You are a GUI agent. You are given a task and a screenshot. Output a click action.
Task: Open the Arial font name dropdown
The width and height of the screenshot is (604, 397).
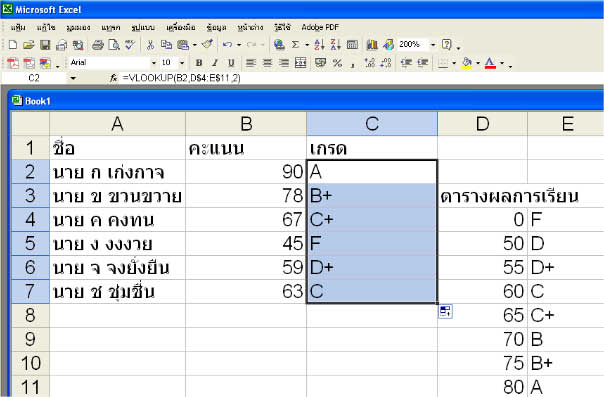(x=154, y=63)
